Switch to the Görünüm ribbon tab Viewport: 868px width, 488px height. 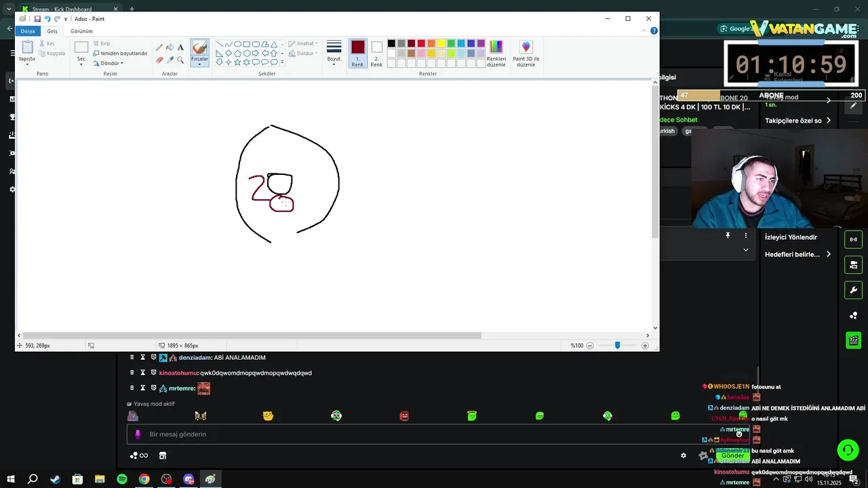81,31
